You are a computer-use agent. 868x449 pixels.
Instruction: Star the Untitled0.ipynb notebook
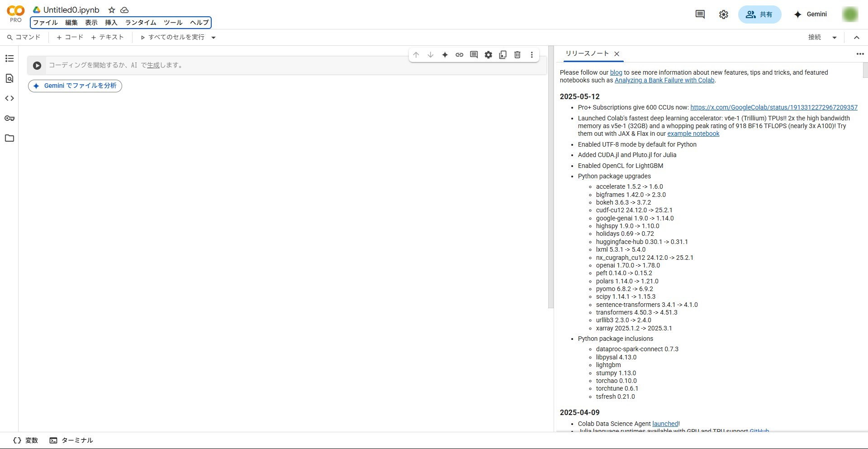click(x=112, y=10)
